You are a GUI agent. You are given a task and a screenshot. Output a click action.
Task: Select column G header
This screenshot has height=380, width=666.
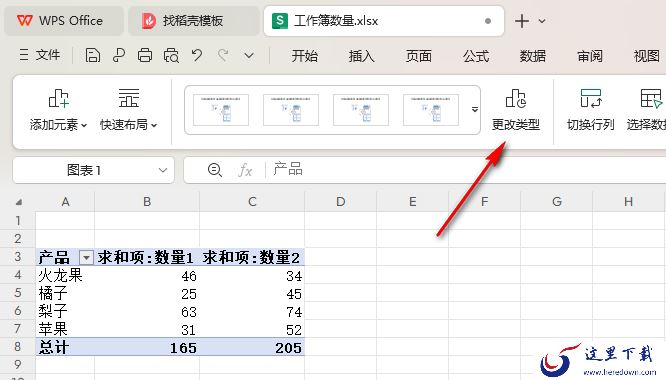(x=556, y=202)
